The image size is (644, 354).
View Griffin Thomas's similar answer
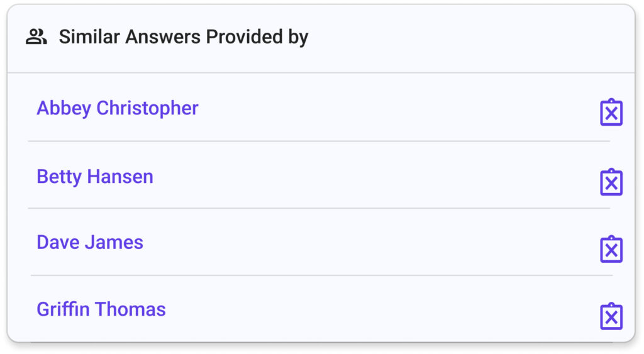point(101,309)
